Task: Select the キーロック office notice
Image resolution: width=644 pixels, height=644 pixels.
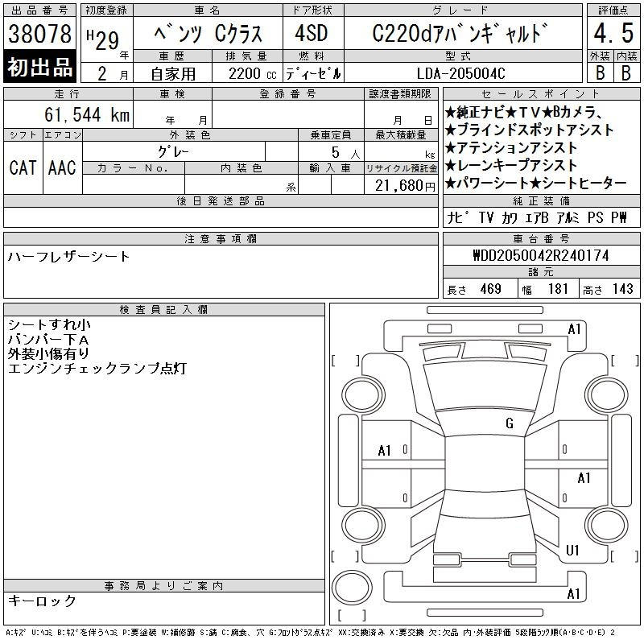Action: [42, 601]
